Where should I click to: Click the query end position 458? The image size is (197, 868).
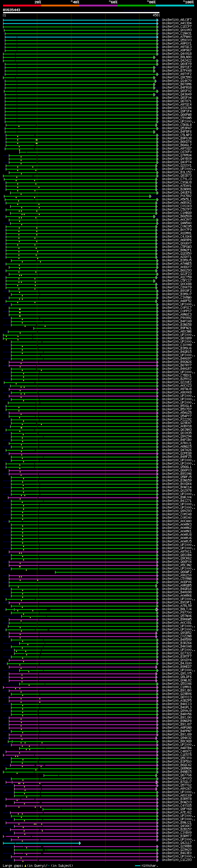pos(155,15)
